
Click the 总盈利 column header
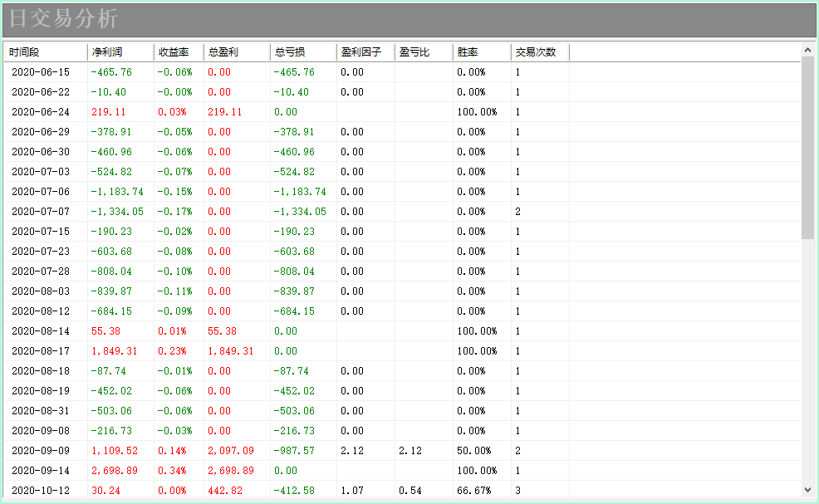point(237,52)
